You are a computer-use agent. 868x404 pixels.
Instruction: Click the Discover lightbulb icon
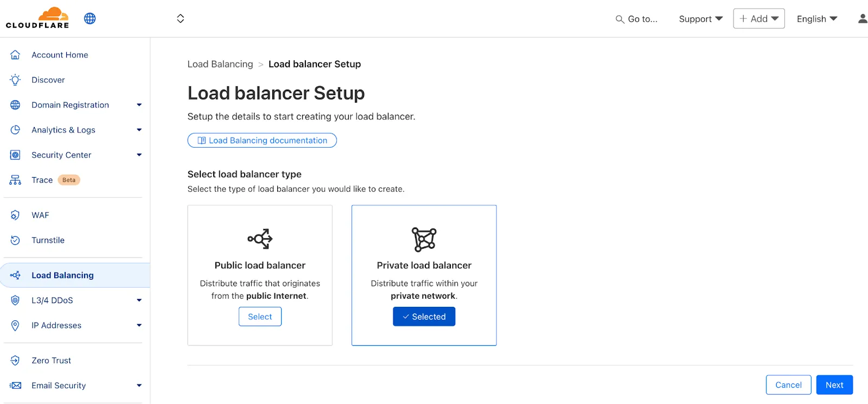click(15, 80)
